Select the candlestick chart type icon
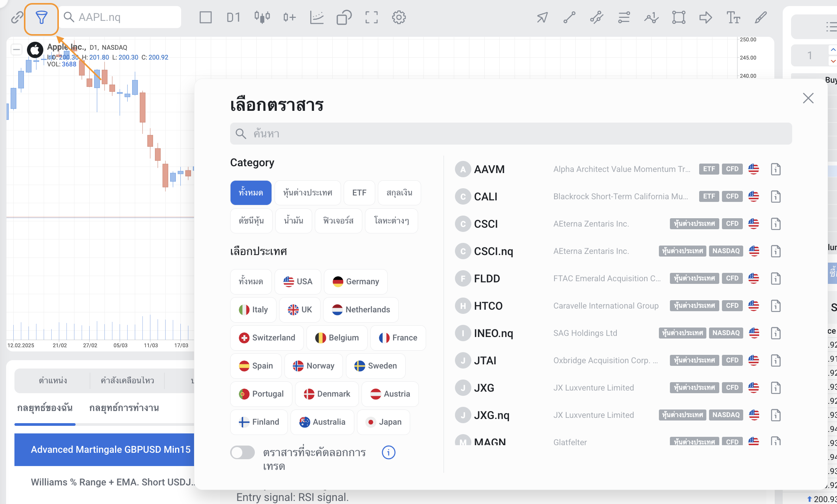Screen dimensions: 837x504 coord(262,17)
